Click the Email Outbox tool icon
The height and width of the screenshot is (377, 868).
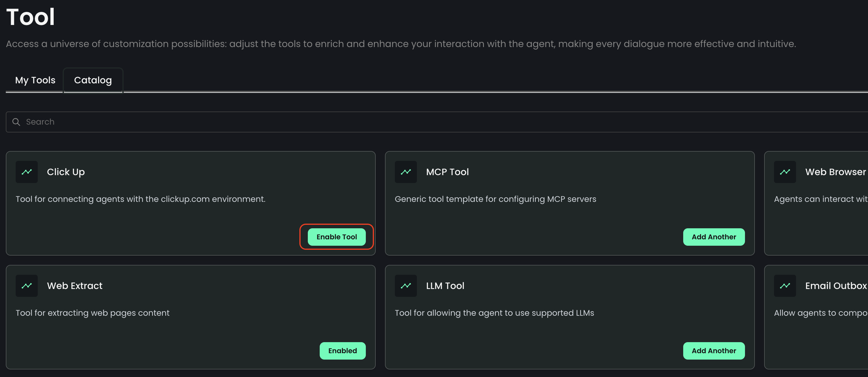pyautogui.click(x=785, y=286)
